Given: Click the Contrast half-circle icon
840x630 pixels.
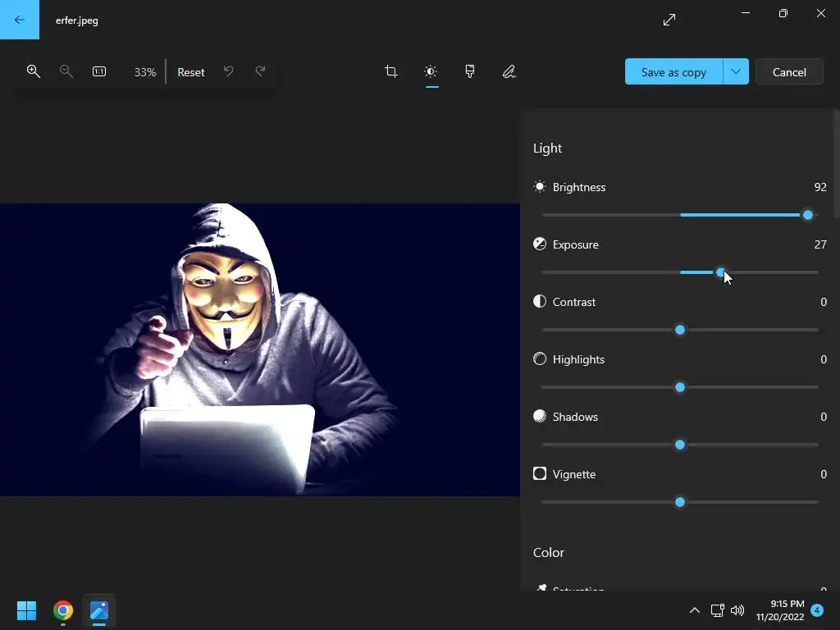Looking at the screenshot, I should [x=540, y=301].
